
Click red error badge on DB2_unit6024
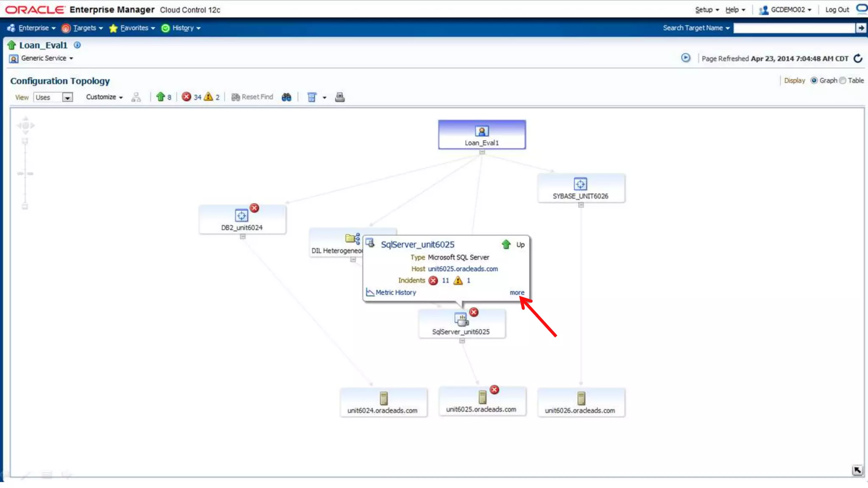[254, 208]
